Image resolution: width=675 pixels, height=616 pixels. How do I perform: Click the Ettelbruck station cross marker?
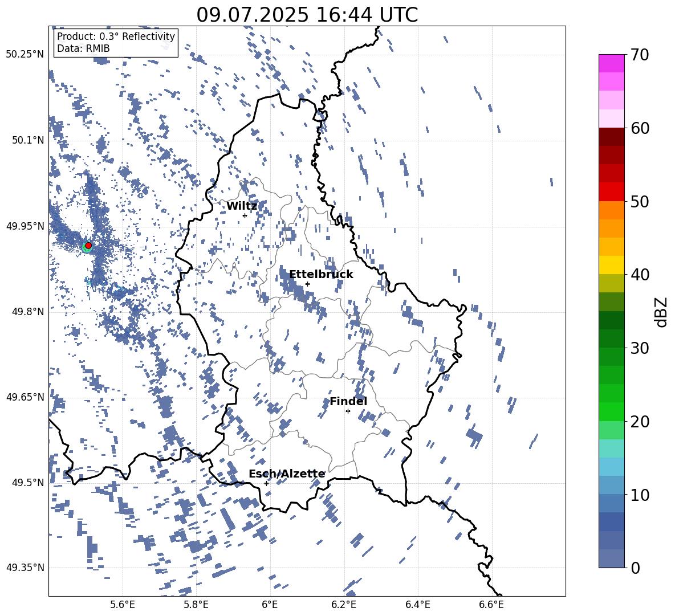click(x=307, y=284)
